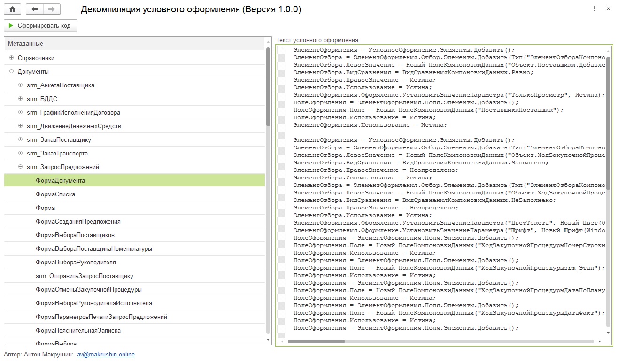Select ФормаСписка row
618x364 pixels.
coord(134,194)
